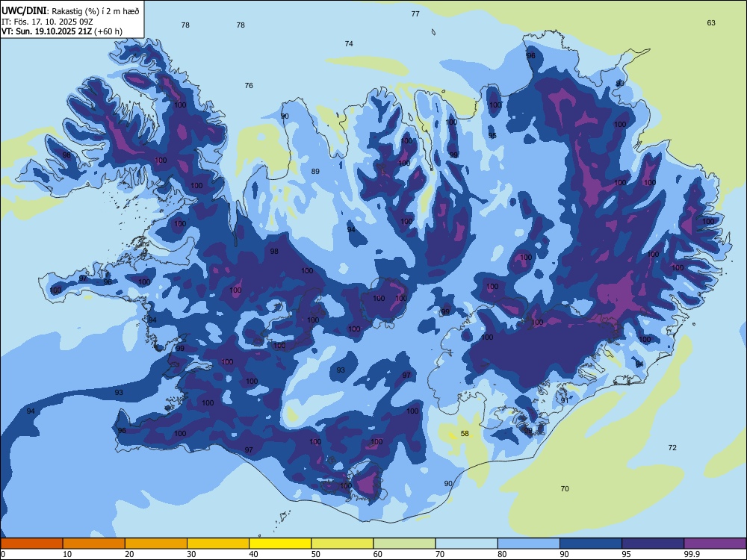Click the legend tick label 40

coord(253,554)
